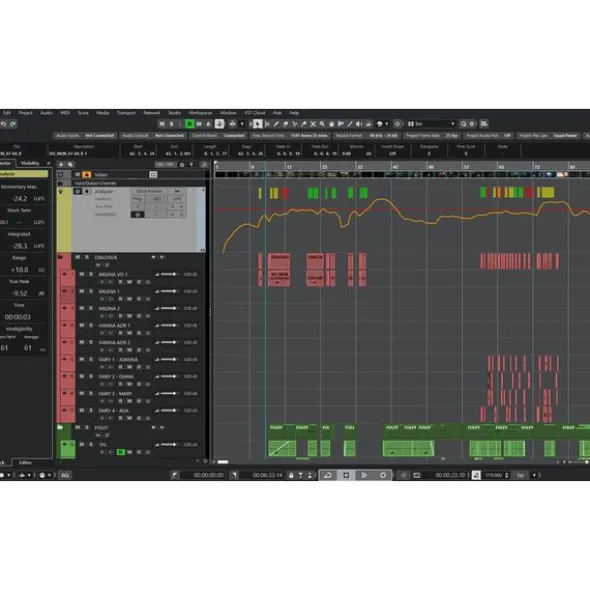Viewport: 590px width, 591px height.
Task: Switch to the Editor tab
Action: coord(25,462)
